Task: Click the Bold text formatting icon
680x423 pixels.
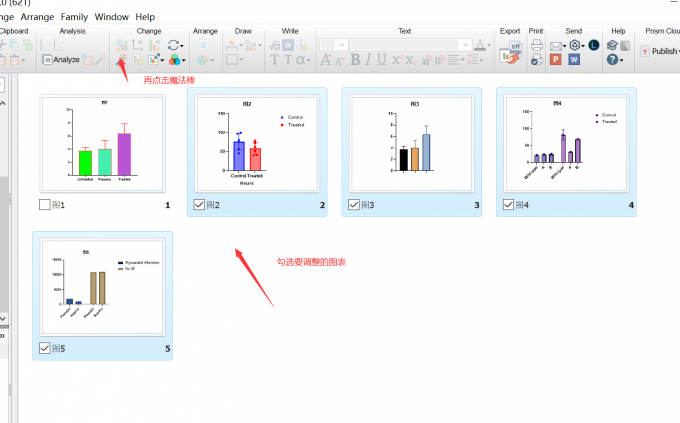Action: tap(357, 60)
